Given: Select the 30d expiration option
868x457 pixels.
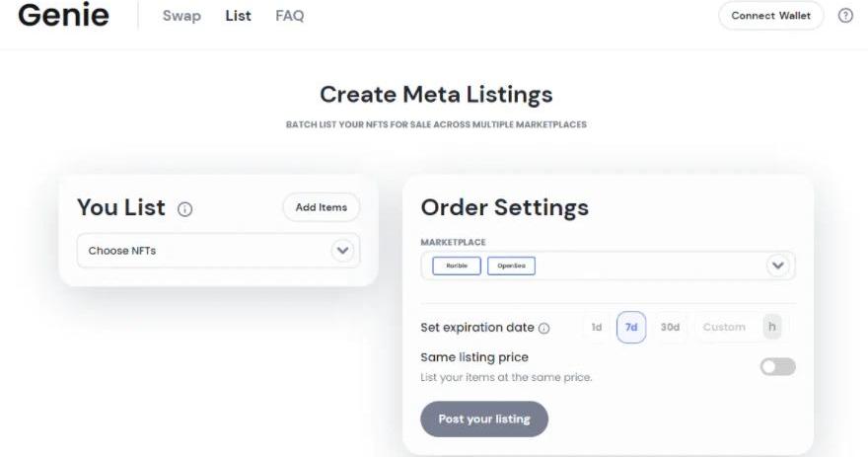Looking at the screenshot, I should 670,328.
